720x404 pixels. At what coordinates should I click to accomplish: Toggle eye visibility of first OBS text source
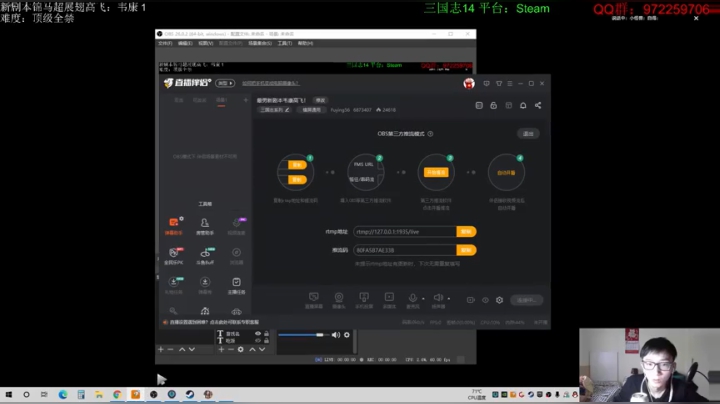[258, 334]
